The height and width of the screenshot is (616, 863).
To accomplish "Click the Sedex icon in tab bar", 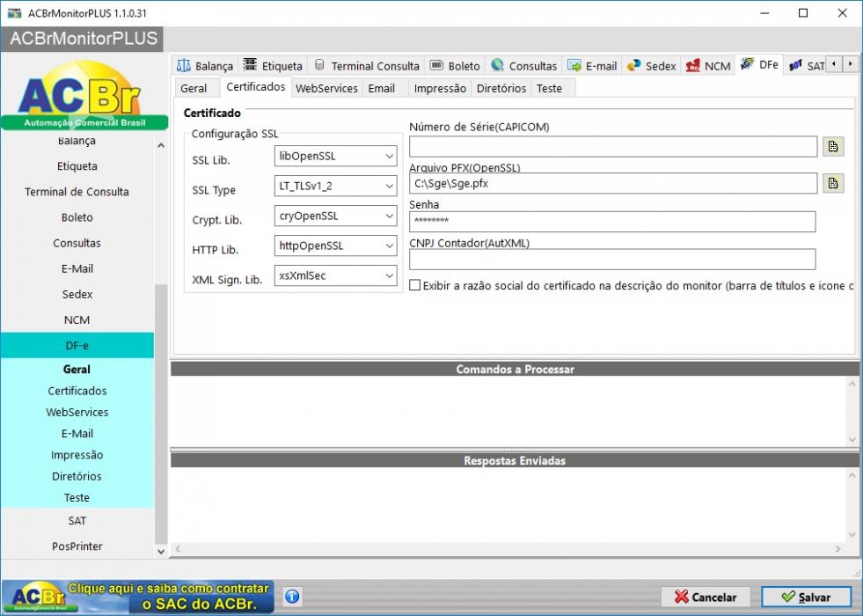I will pyautogui.click(x=634, y=65).
